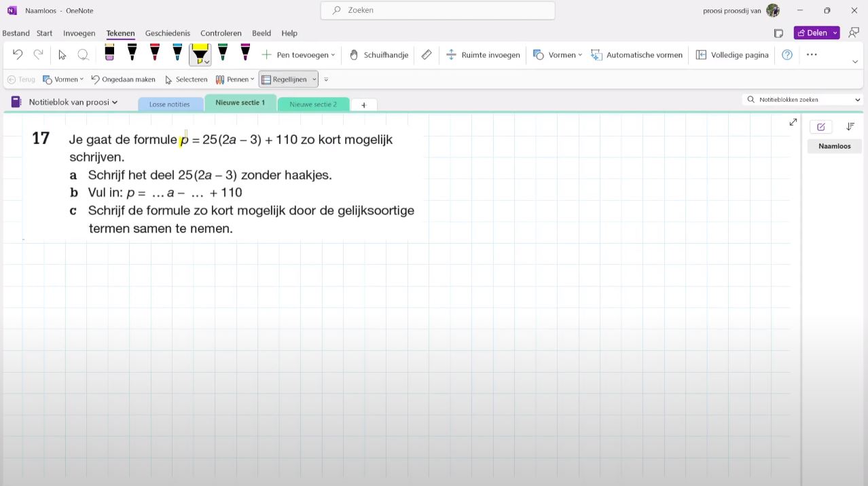Open the Regellijnen dropdown arrow
868x486 pixels.
[x=314, y=79]
